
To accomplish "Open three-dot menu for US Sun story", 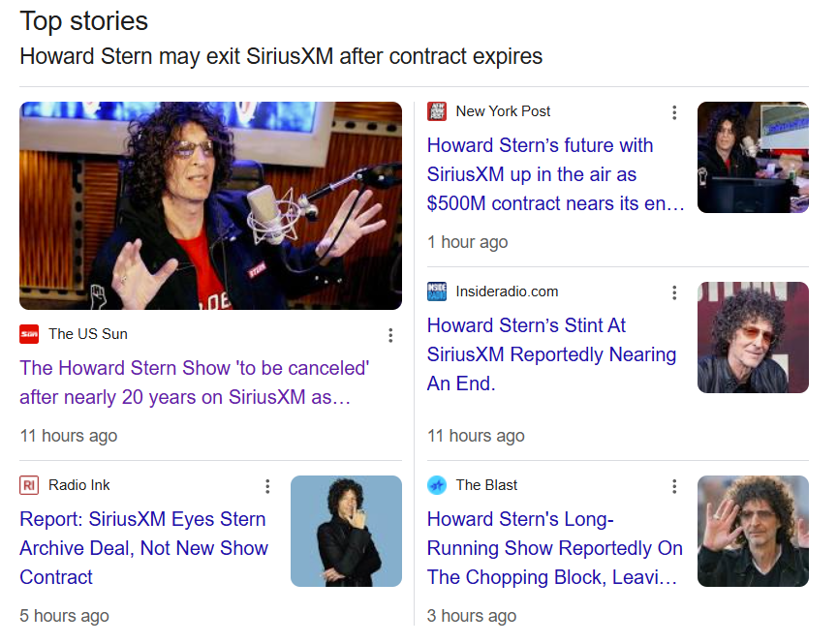I will click(x=390, y=335).
